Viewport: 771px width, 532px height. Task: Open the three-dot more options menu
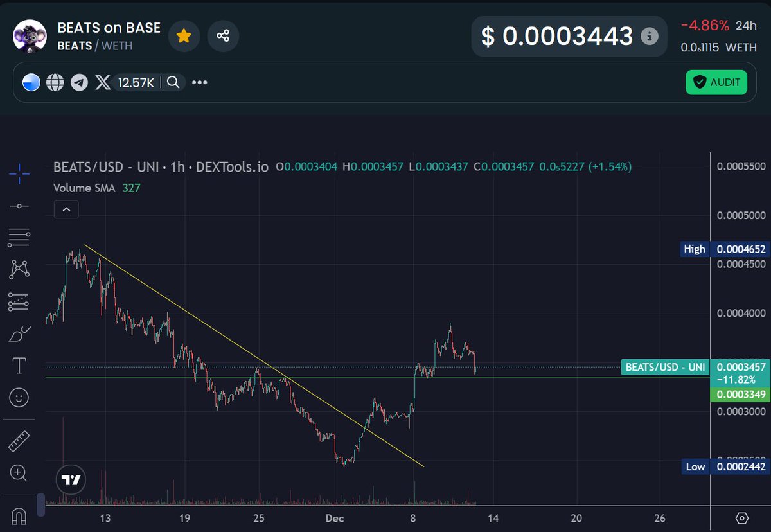pos(200,82)
